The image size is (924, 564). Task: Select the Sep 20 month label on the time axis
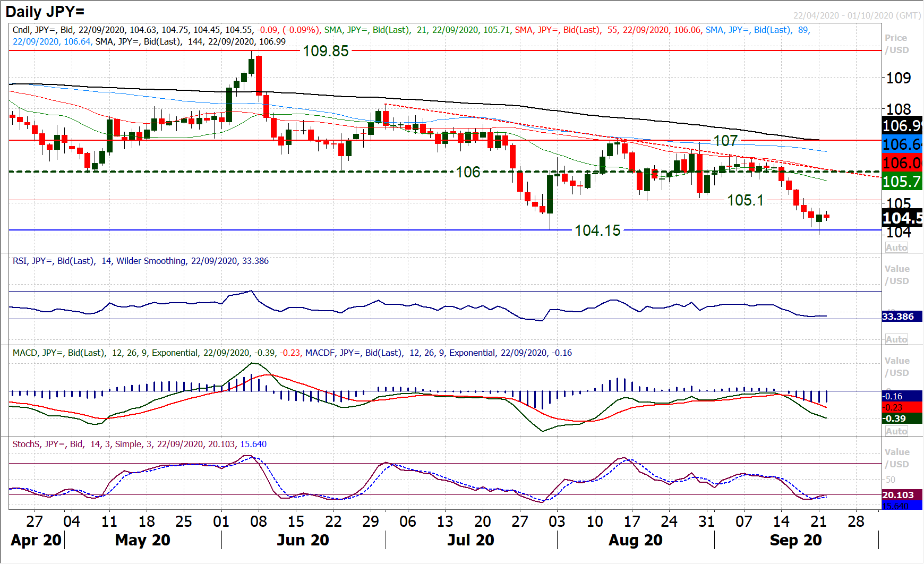pos(795,540)
